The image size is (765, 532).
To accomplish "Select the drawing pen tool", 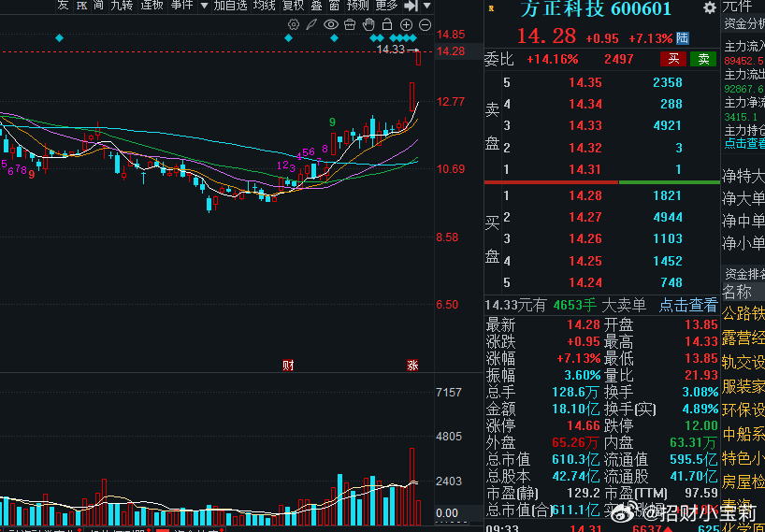I will pyautogui.click(x=311, y=24).
